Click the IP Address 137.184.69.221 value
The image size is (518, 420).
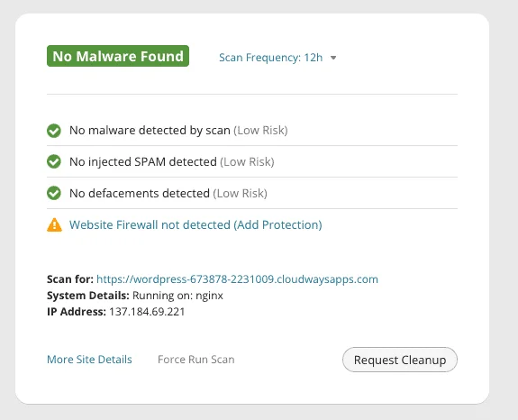[x=147, y=312]
